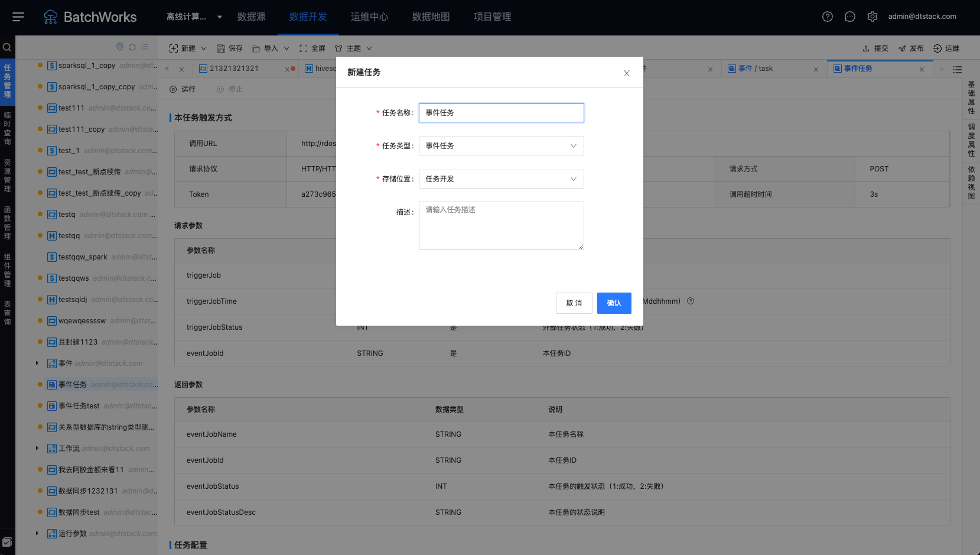Click the 保存 save toolbar item
This screenshot has height=555, width=980.
point(230,48)
